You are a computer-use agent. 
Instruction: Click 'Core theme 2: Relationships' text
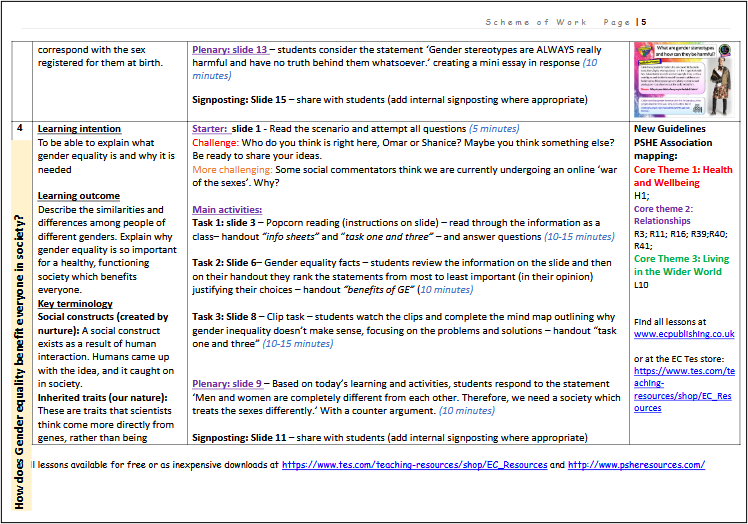pos(663,215)
